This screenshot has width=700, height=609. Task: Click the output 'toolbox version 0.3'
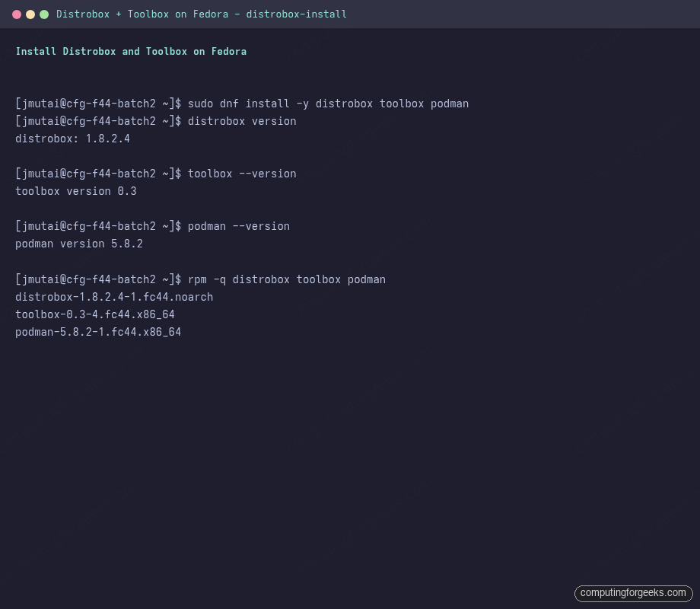click(76, 191)
